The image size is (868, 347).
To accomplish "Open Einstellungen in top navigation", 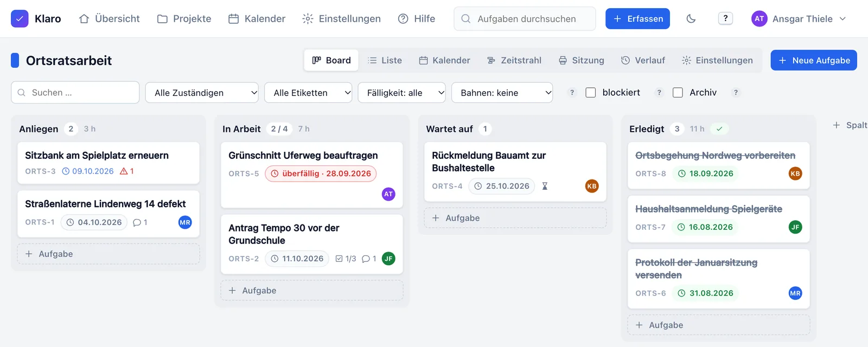I will point(341,18).
